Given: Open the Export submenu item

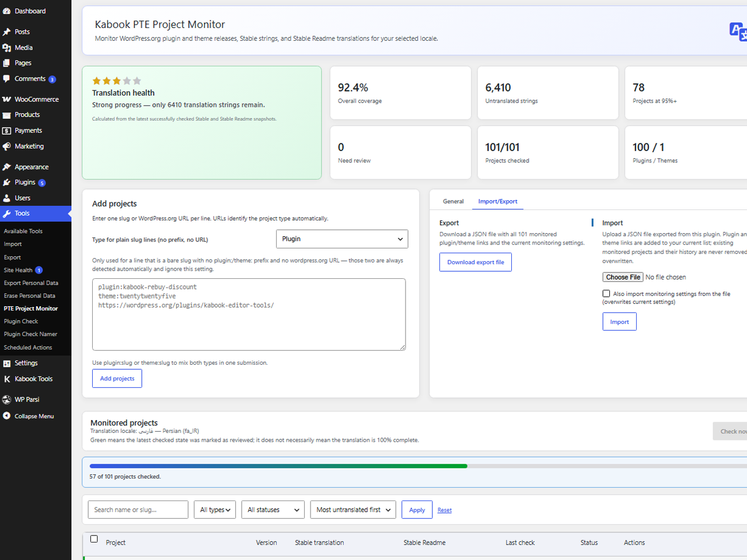Looking at the screenshot, I should (x=12, y=257).
